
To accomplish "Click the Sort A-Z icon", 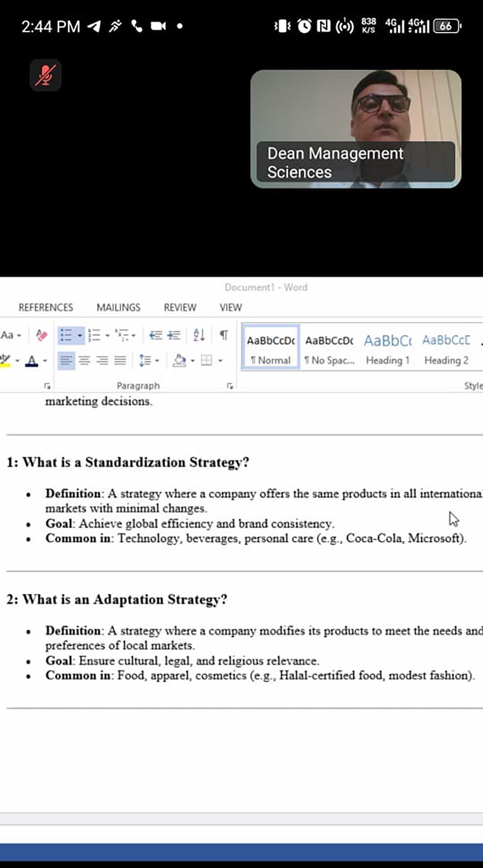I will coord(199,335).
